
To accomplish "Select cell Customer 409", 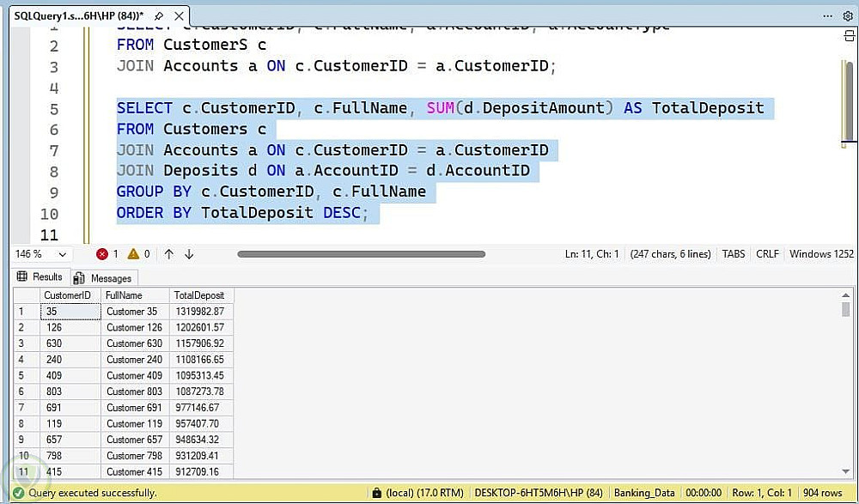I will 135,375.
